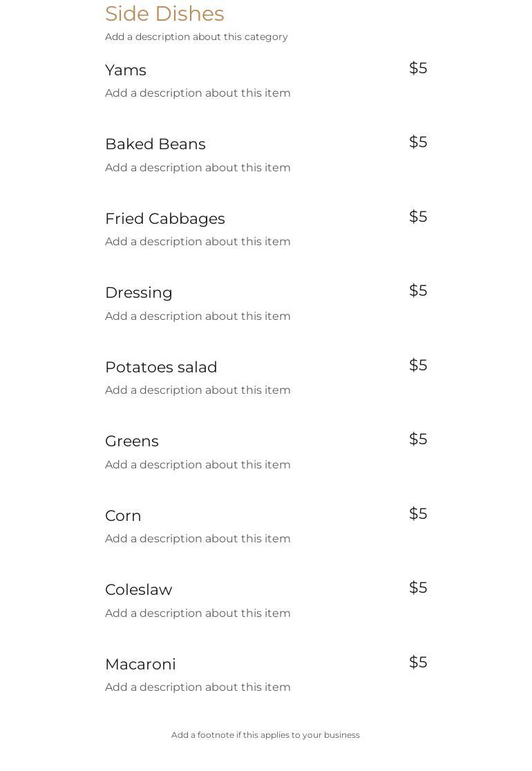
Task: Select the description under Greens
Action: coord(198,465)
